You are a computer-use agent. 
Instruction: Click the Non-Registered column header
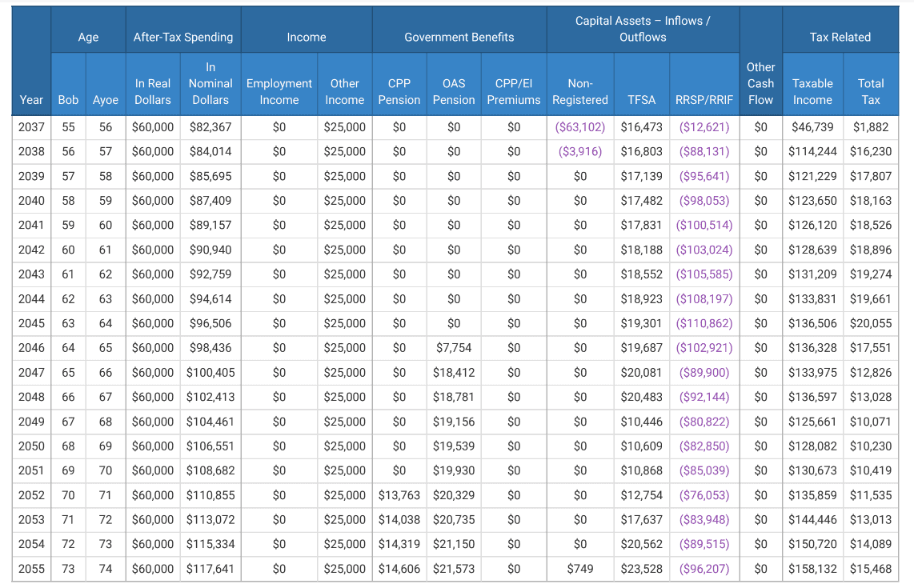tap(579, 91)
